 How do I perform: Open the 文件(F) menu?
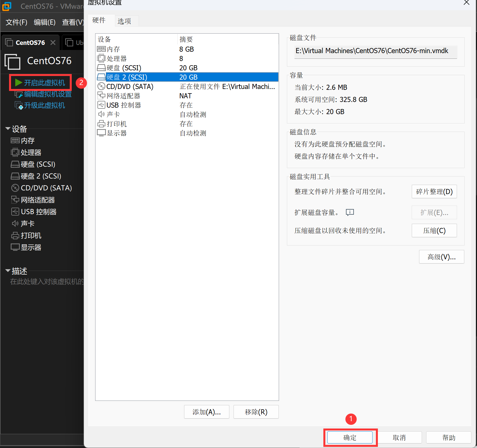pyautogui.click(x=16, y=22)
